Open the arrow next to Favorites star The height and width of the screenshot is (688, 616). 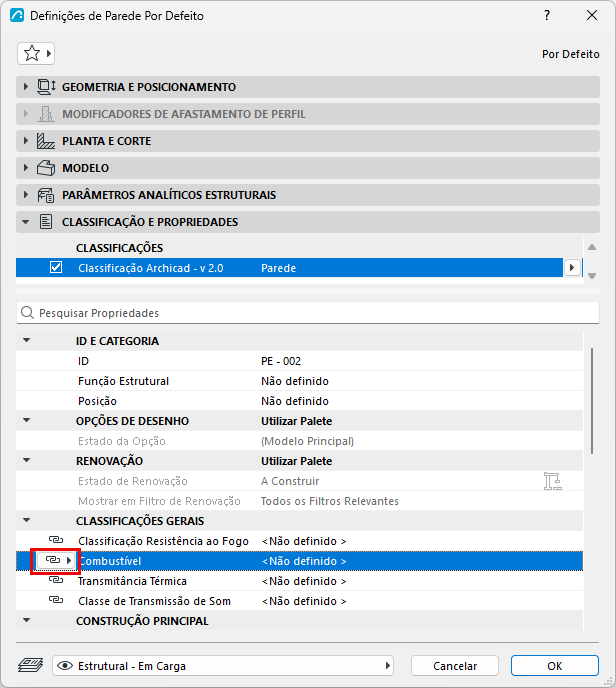coord(49,54)
